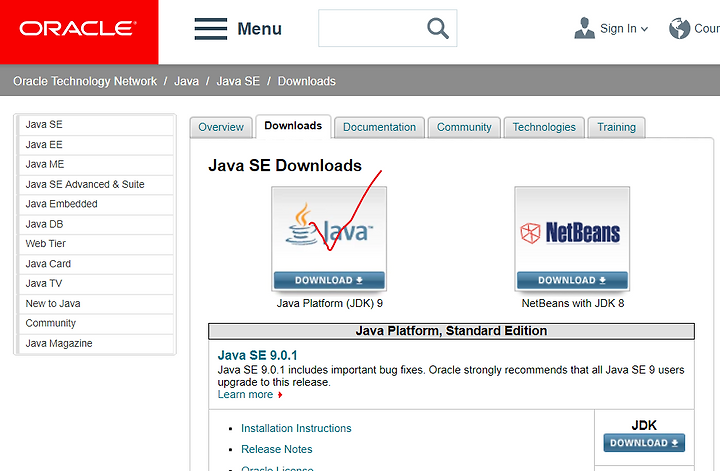Open the Release Notes link

coord(276,449)
